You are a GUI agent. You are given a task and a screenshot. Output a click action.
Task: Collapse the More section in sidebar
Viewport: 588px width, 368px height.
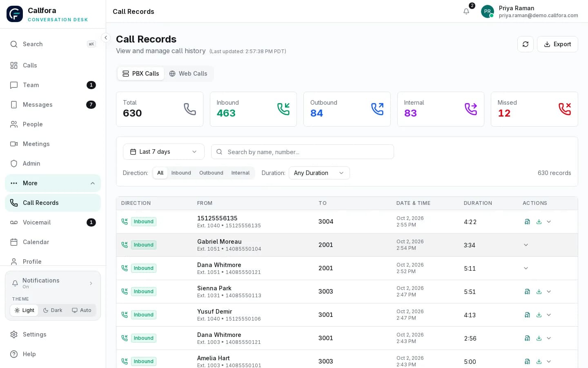[x=53, y=183]
